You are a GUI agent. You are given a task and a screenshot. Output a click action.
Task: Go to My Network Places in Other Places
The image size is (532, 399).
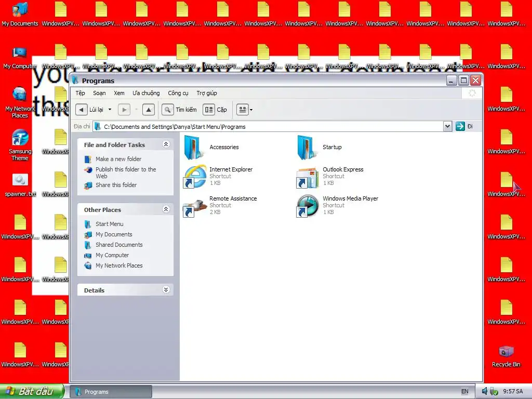(x=119, y=265)
